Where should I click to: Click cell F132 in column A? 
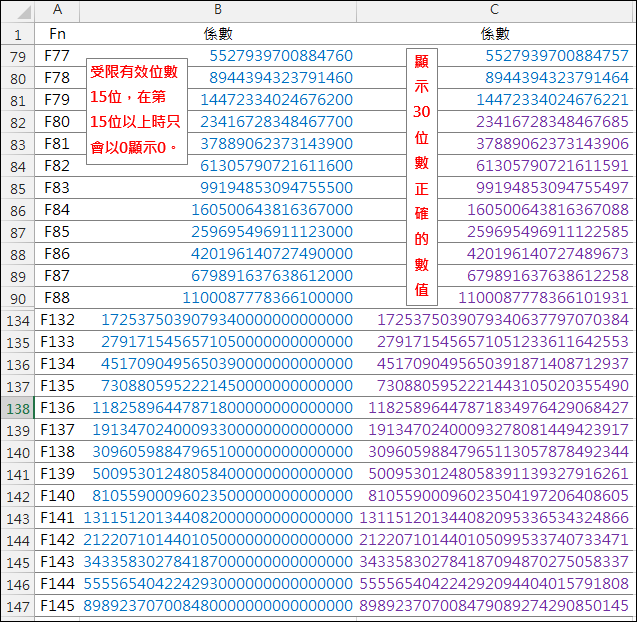pyautogui.click(x=57, y=319)
